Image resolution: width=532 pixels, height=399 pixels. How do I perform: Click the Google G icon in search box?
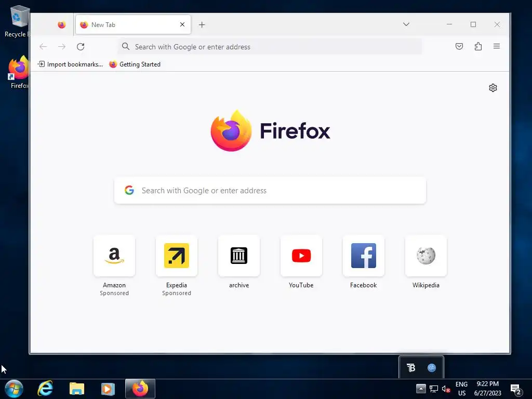[129, 190]
